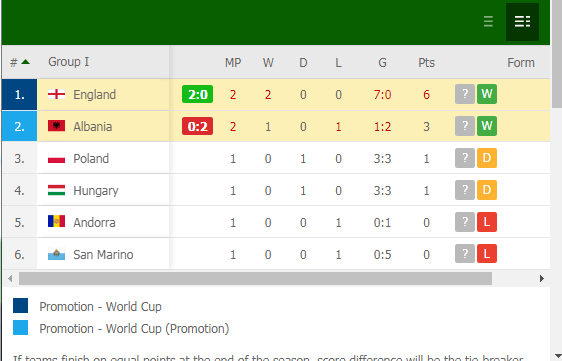Click the light blue Promotion swatch
This screenshot has width=562, height=361.
pyautogui.click(x=20, y=327)
